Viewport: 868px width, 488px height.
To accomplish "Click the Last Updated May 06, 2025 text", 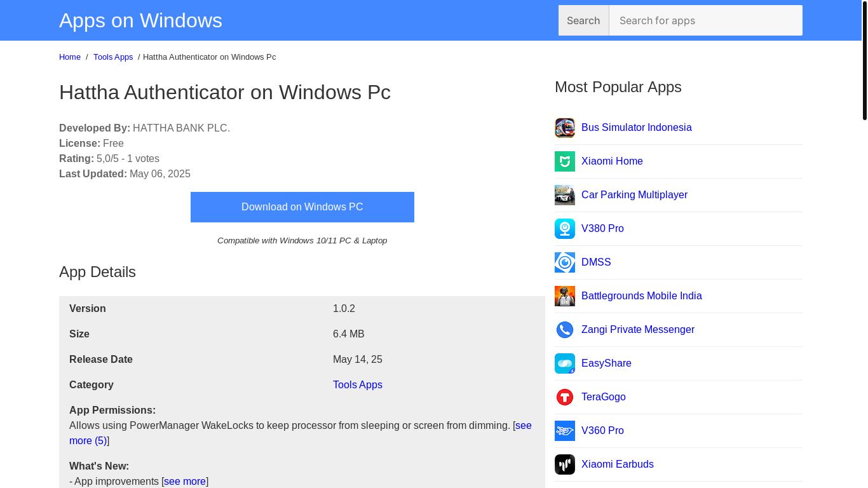I will [125, 174].
